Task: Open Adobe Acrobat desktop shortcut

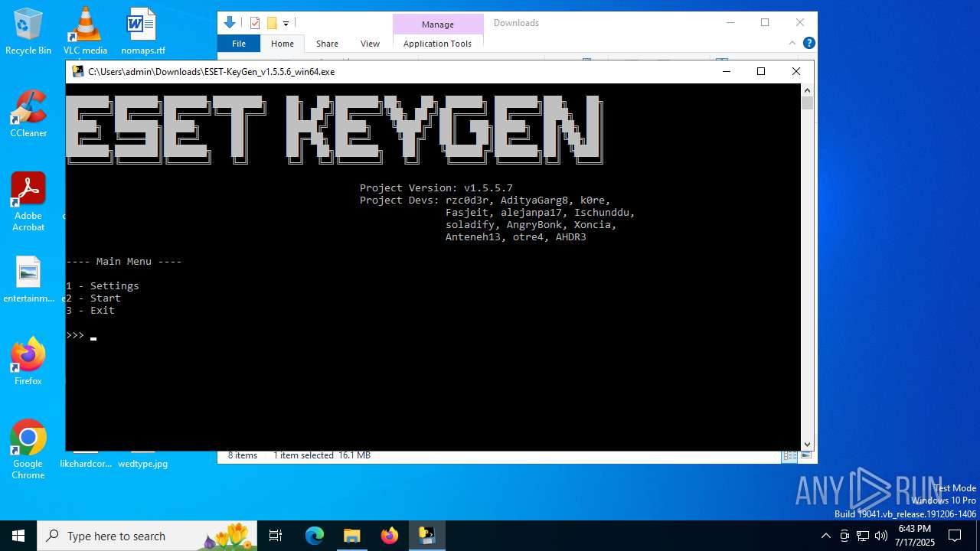Action: click(28, 202)
